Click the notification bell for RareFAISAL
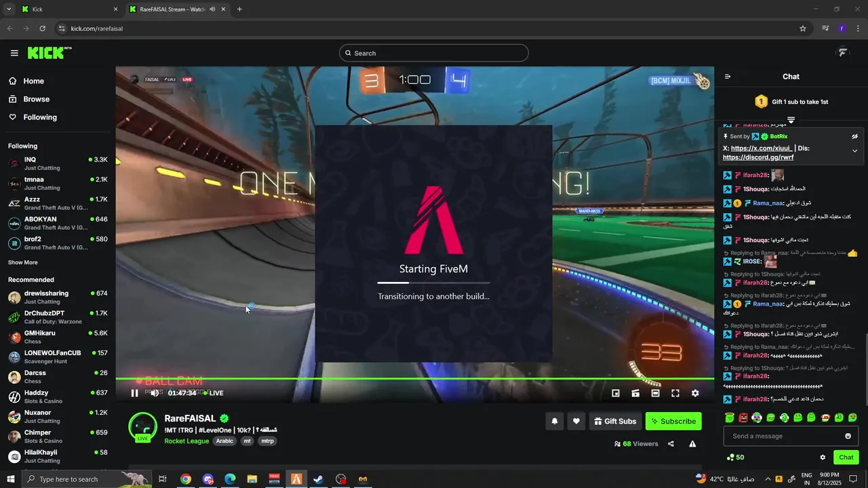Screen dimensions: 868x488 (x=554, y=421)
